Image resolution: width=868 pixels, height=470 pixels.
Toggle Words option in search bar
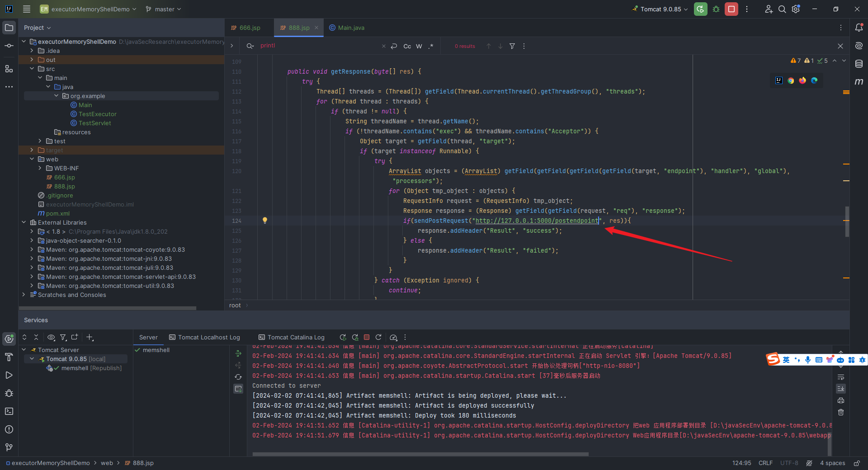click(419, 46)
